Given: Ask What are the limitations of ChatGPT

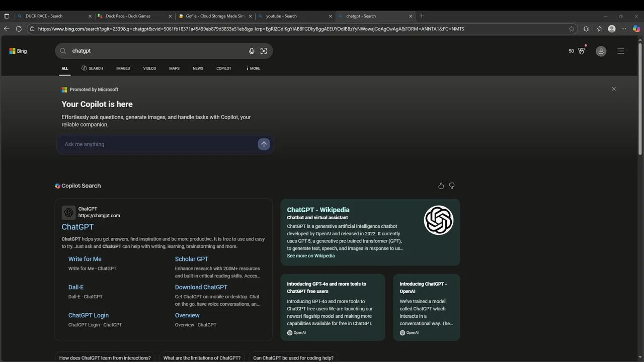Looking at the screenshot, I should [x=202, y=357].
